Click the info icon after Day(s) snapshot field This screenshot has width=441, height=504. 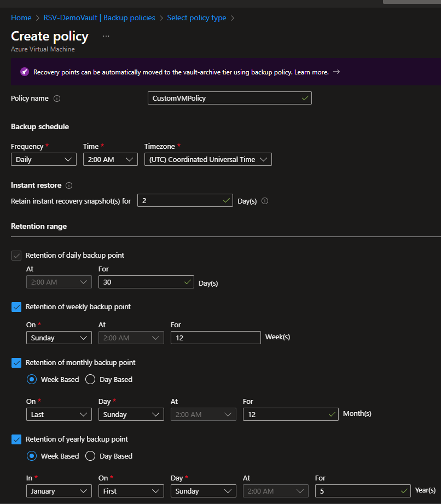tap(265, 201)
